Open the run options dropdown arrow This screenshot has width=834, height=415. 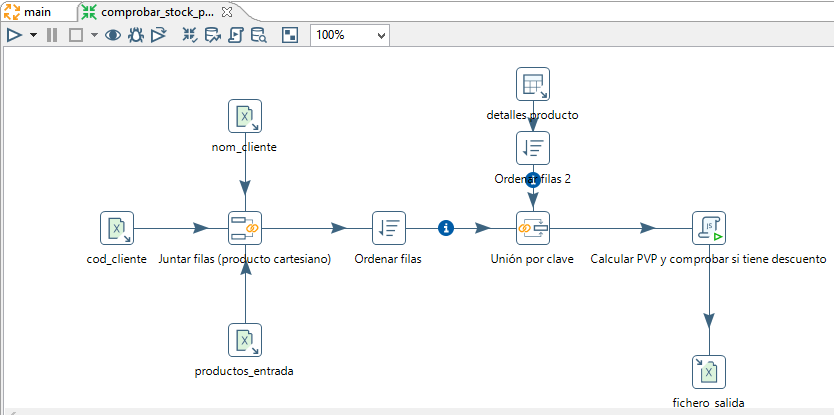coord(34,36)
